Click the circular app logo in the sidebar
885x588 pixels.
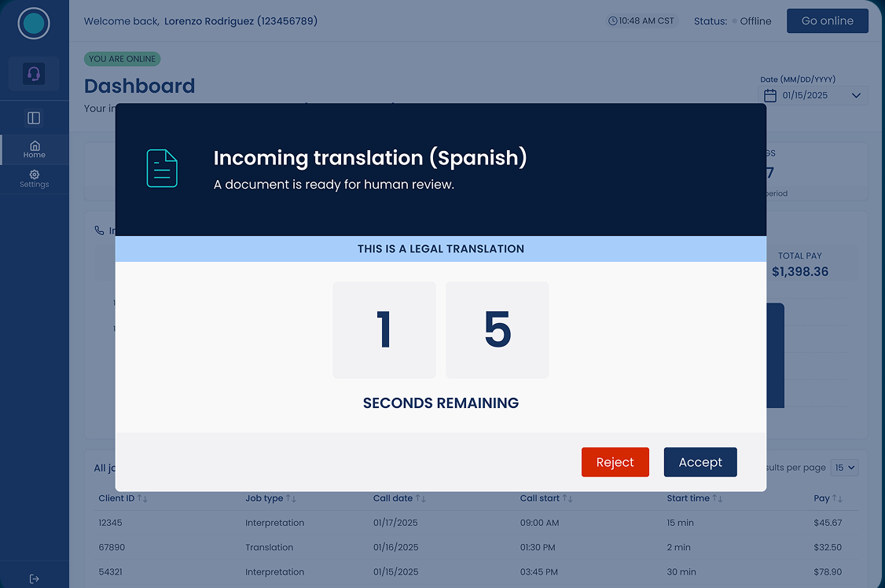34,23
